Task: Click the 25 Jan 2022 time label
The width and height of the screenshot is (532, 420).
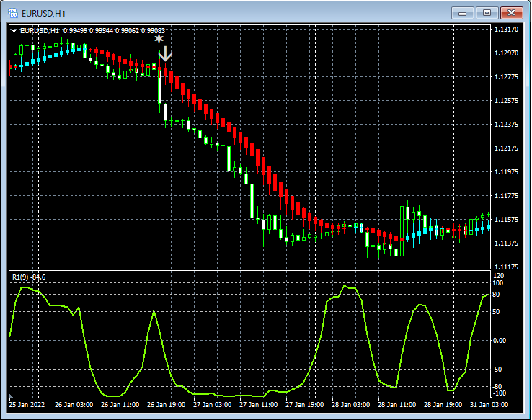Action: [27, 405]
